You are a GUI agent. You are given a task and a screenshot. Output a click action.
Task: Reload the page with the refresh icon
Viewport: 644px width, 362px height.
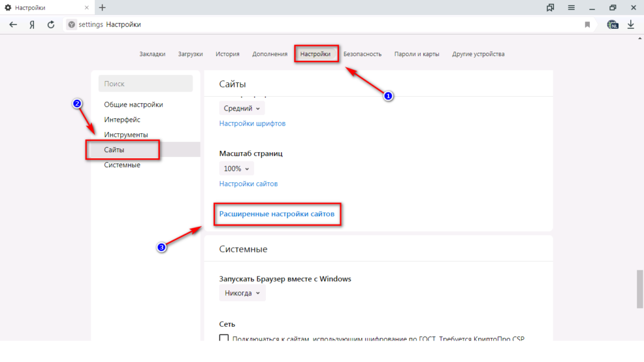pyautogui.click(x=51, y=25)
